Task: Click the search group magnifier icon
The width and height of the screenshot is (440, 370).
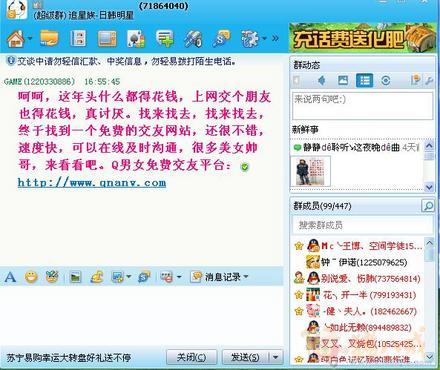Action: click(222, 39)
